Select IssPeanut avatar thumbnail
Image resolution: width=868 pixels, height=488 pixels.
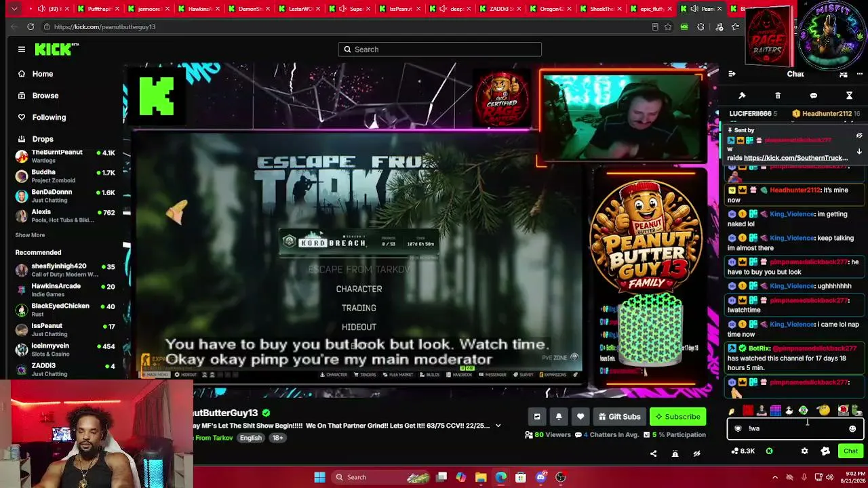(x=22, y=329)
